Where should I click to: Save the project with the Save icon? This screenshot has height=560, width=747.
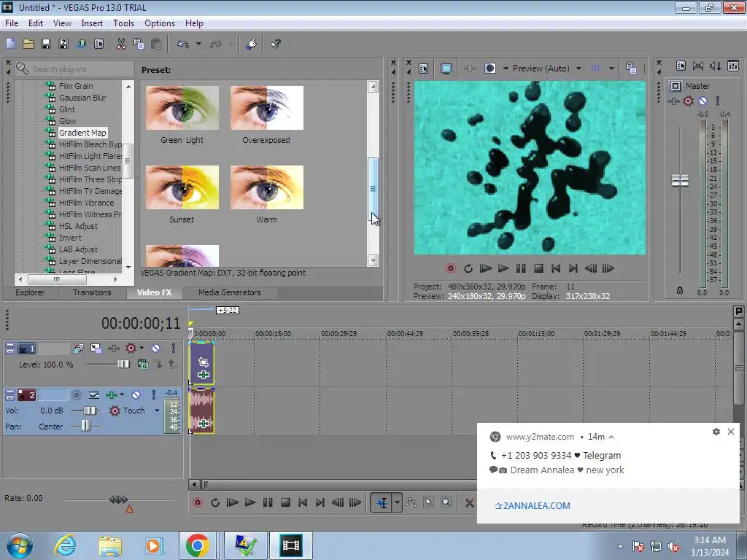click(46, 44)
